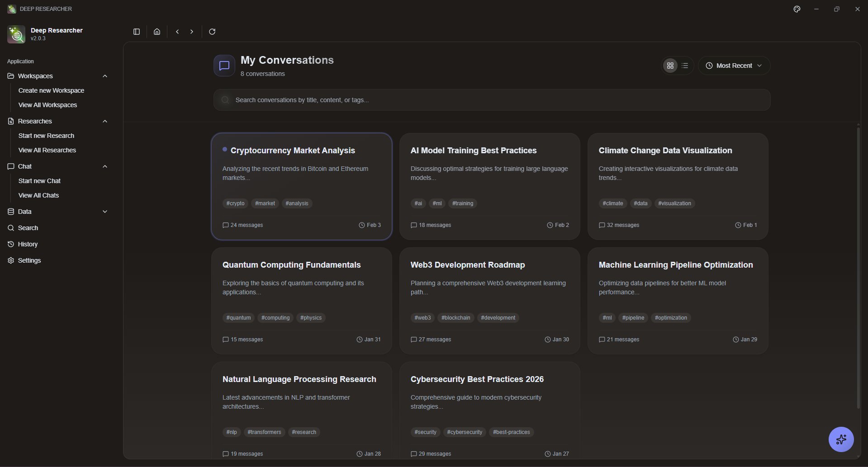This screenshot has width=868, height=467.
Task: Open the theme palette icon
Action: [x=797, y=9]
